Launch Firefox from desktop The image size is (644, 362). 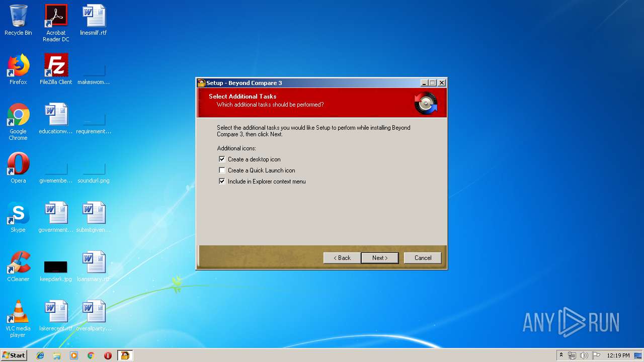coord(18,69)
